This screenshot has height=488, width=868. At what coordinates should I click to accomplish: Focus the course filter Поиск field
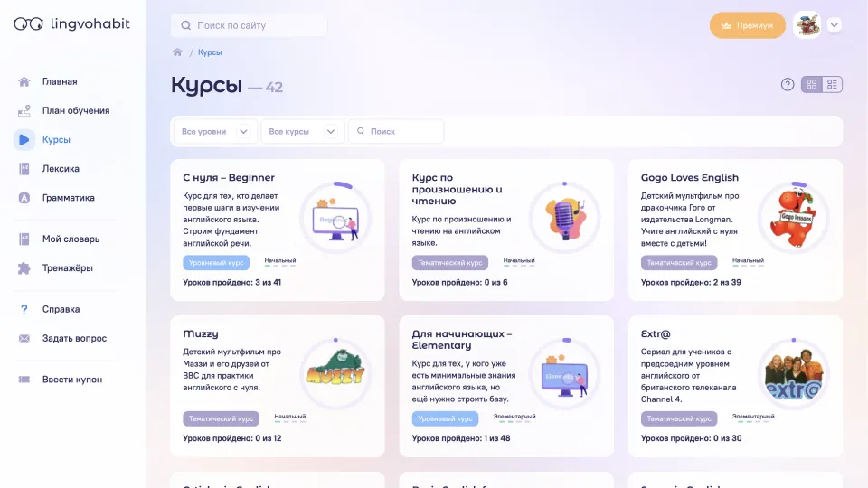coord(396,132)
